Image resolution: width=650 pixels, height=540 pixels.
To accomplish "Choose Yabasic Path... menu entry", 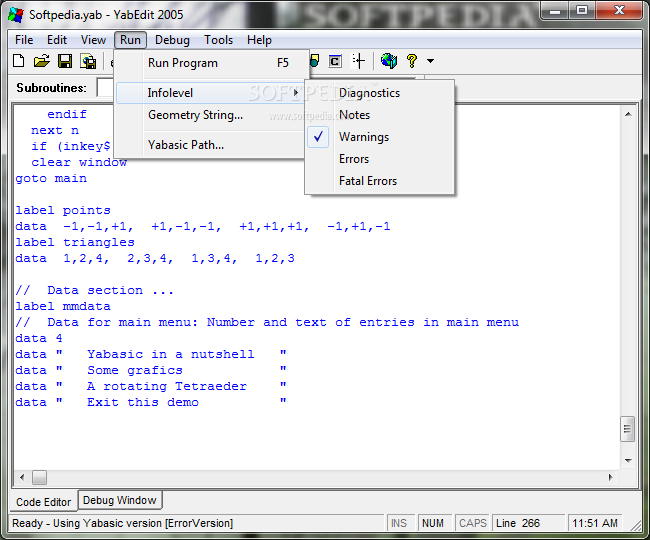I will click(212, 145).
